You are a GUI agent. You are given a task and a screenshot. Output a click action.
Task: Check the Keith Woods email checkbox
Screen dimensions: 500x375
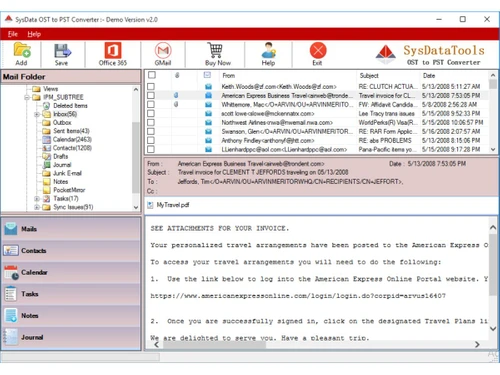pyautogui.click(x=151, y=87)
